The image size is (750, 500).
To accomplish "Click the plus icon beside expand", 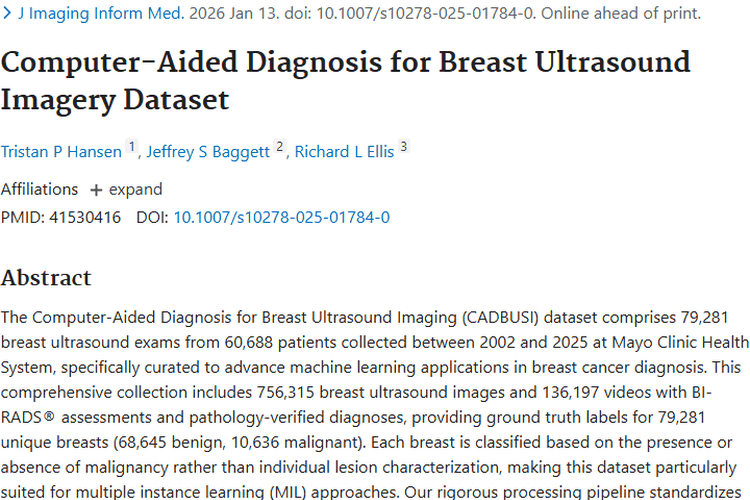I will click(96, 190).
